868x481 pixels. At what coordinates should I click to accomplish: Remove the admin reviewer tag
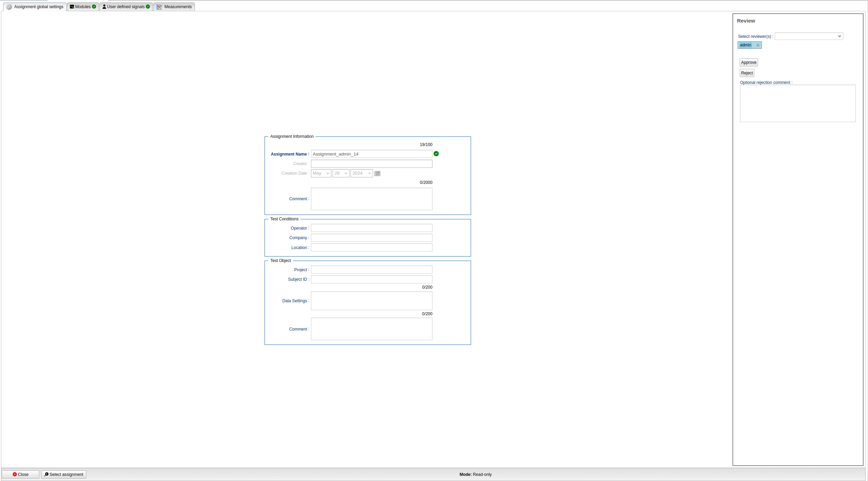(x=757, y=45)
